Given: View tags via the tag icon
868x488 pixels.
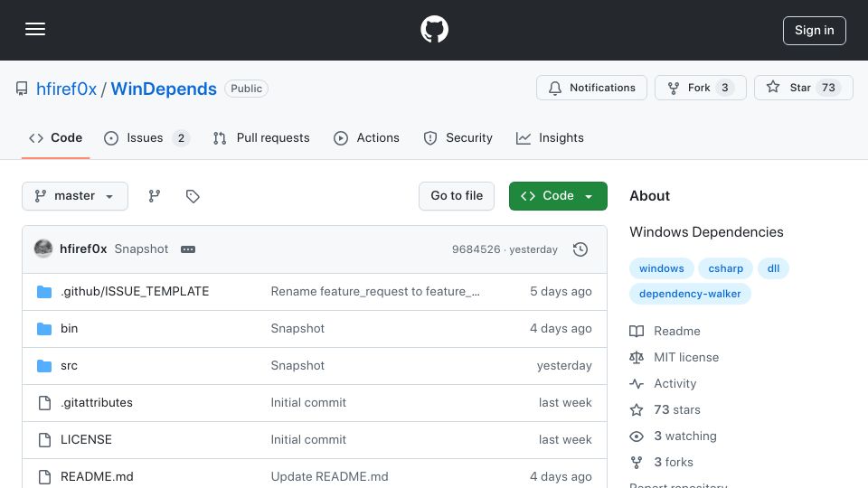Looking at the screenshot, I should [x=193, y=196].
